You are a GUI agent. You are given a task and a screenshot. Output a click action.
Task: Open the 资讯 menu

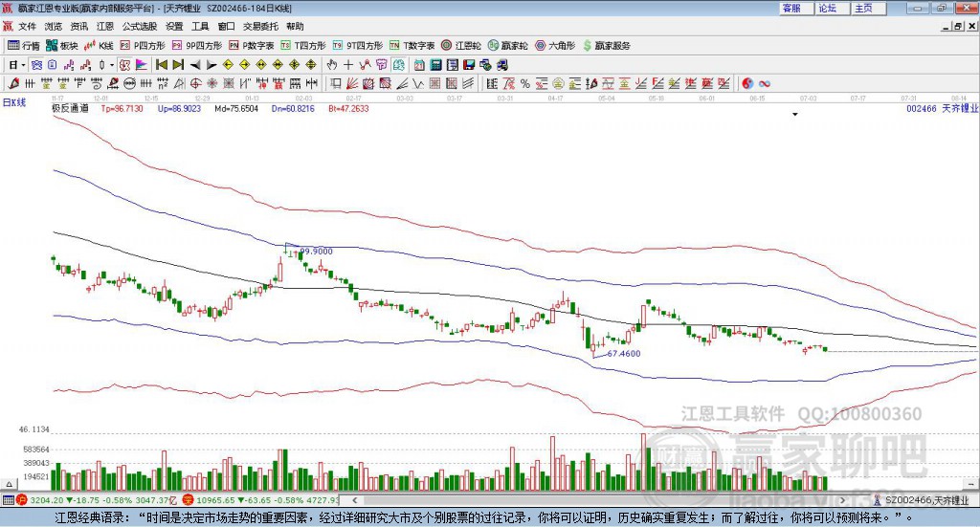(79, 26)
